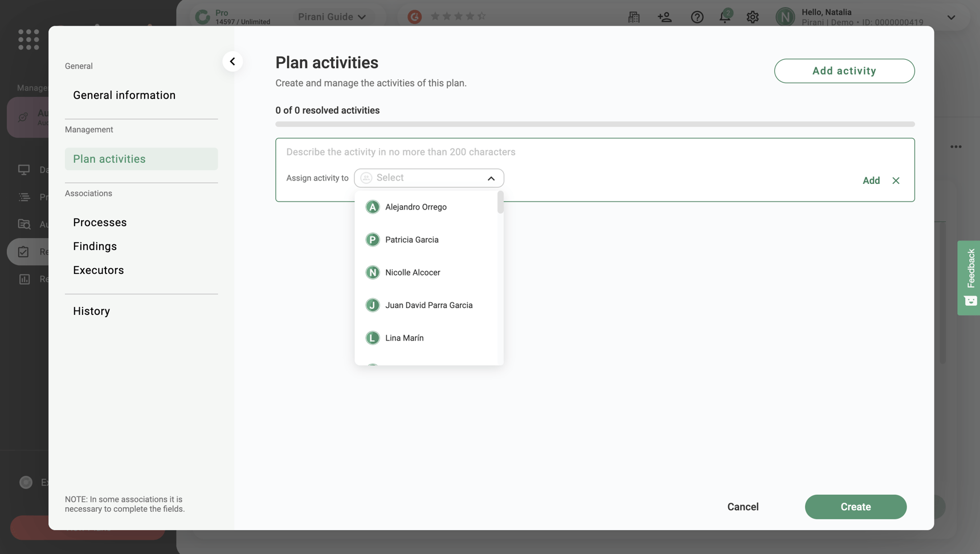980x554 pixels.
Task: Click the resolved activities progress bar
Action: [x=594, y=124]
